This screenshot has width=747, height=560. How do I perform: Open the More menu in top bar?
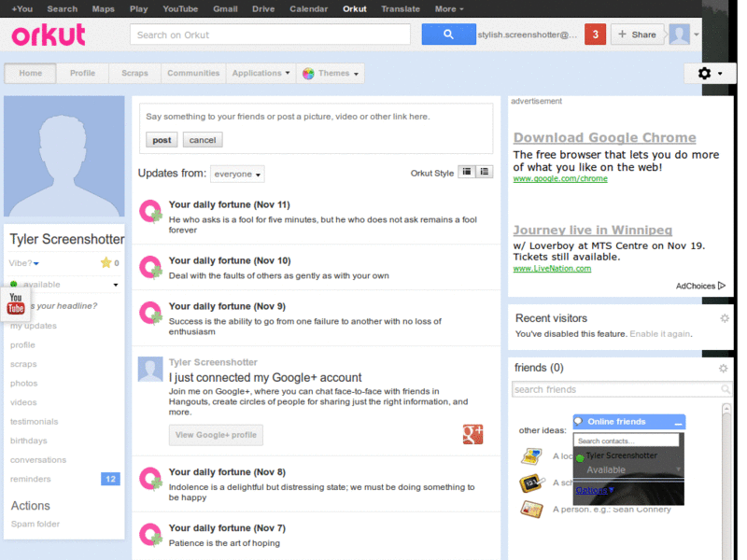point(449,8)
